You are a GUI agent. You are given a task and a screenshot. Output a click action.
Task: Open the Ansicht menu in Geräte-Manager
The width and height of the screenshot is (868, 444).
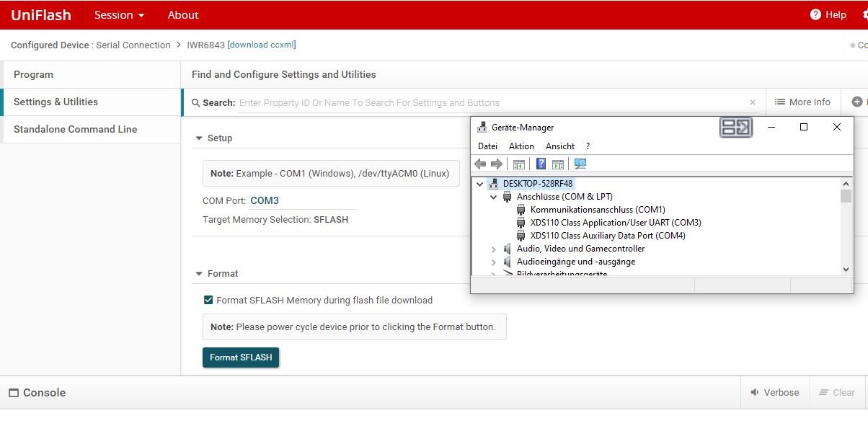coord(560,146)
